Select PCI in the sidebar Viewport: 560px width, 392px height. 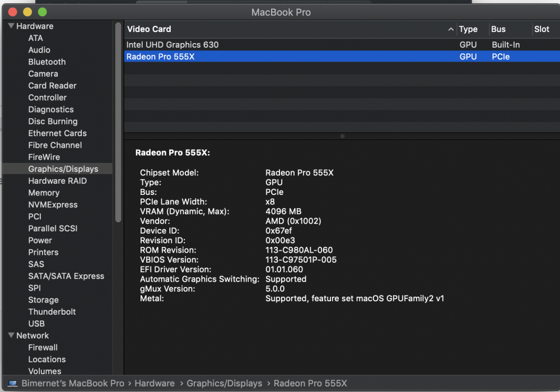35,216
